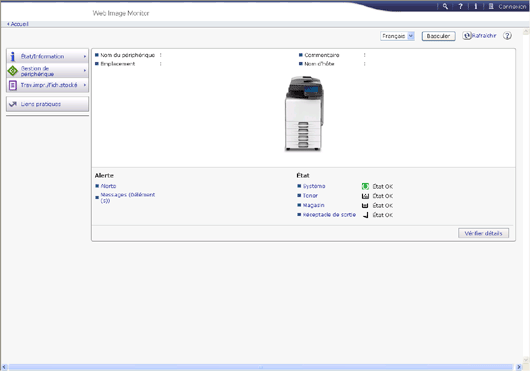Click the Nom du périphérique label
The width and height of the screenshot is (530, 371).
127,55
